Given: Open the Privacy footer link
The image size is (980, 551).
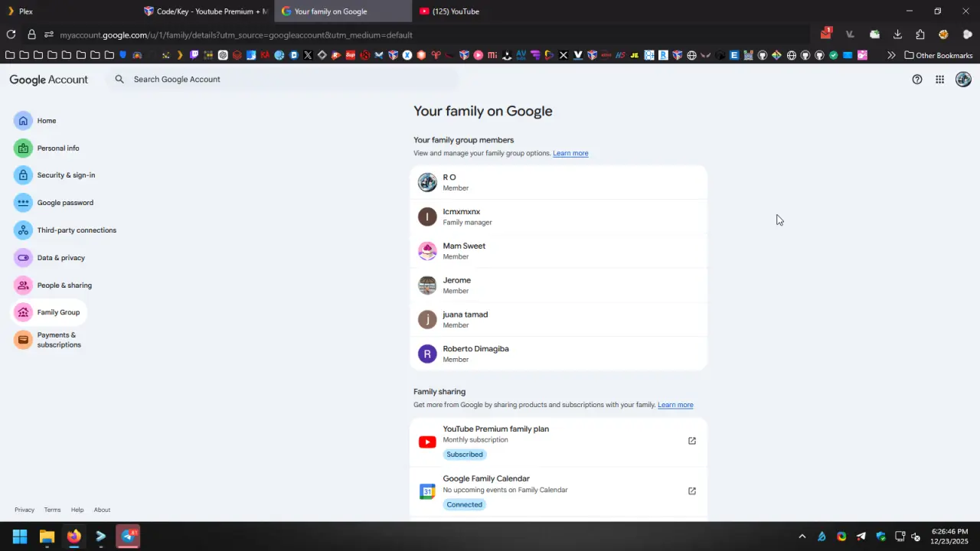Looking at the screenshot, I should (x=24, y=510).
